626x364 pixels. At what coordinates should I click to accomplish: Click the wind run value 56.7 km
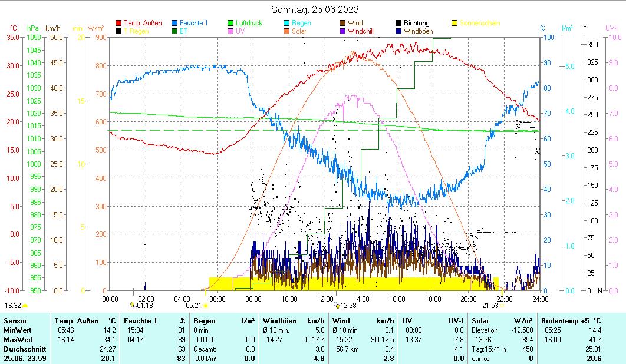tap(347, 349)
